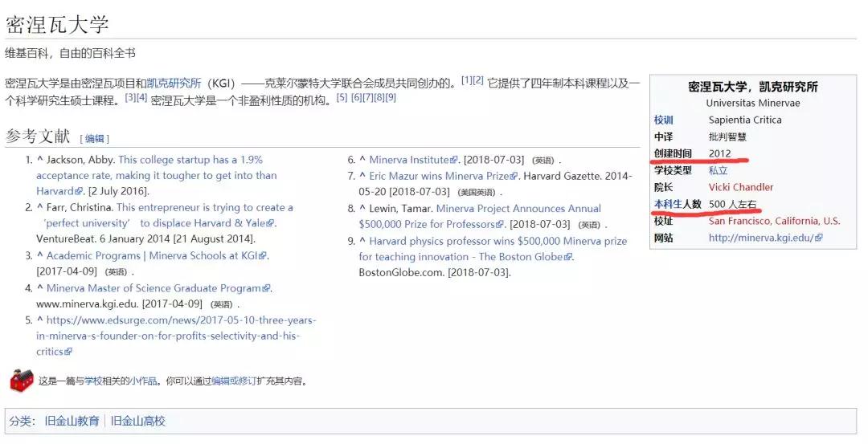
Task: Open citation [8] in the intro paragraph
Action: [379, 97]
